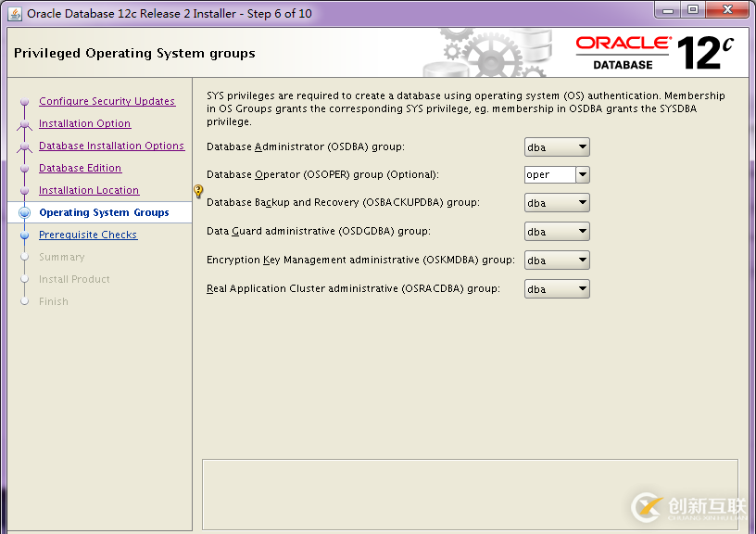The width and height of the screenshot is (756, 534).
Task: Go to Database Edition step
Action: coord(80,168)
